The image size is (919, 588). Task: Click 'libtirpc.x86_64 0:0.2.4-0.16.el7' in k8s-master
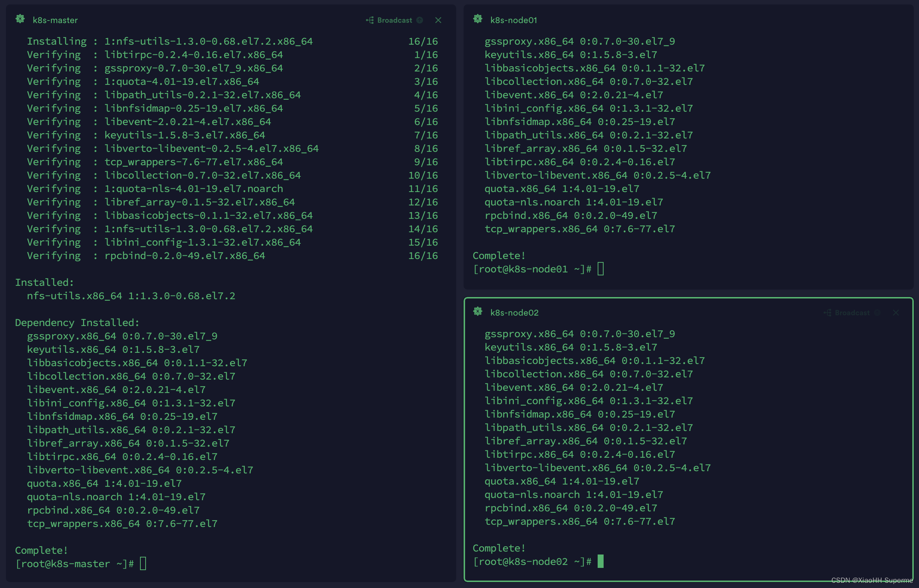pyautogui.click(x=122, y=456)
